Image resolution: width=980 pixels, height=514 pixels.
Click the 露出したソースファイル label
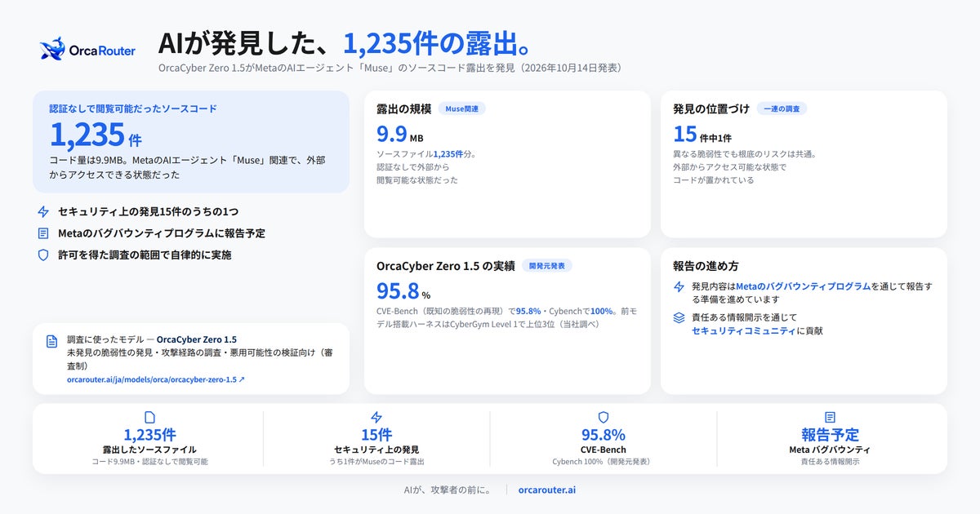point(149,450)
